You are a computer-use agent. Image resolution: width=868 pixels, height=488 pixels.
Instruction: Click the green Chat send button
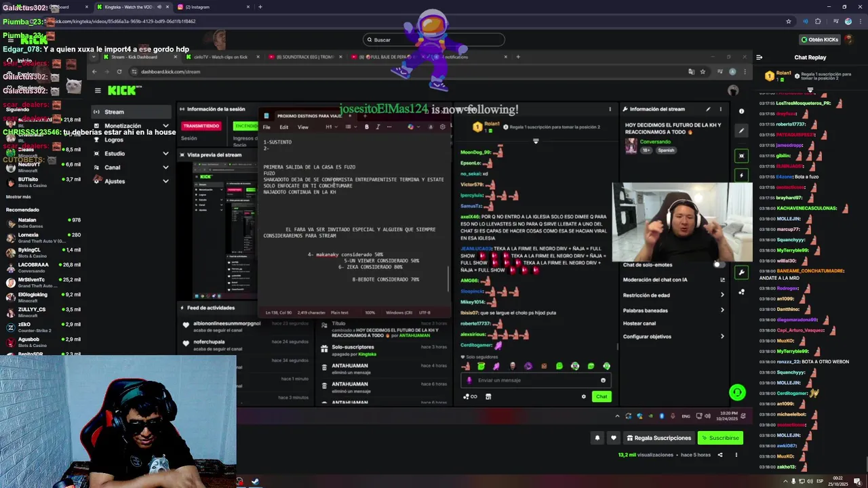601,396
